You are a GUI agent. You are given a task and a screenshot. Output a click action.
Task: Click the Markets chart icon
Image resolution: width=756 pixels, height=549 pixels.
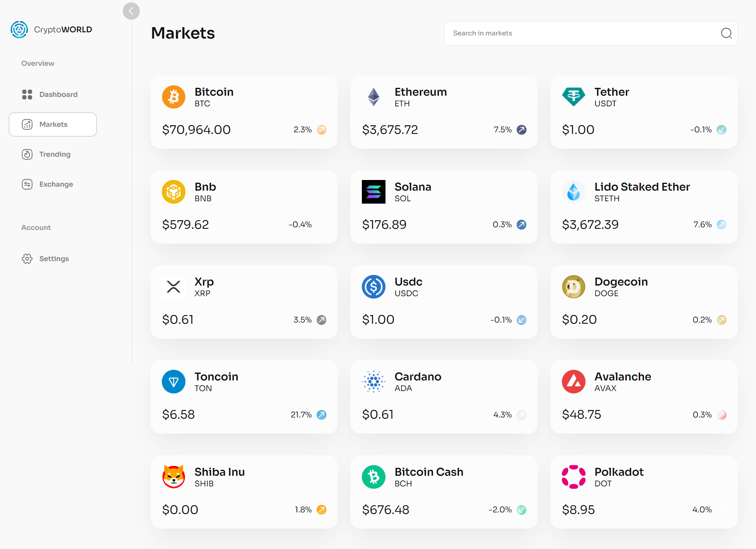coord(27,124)
